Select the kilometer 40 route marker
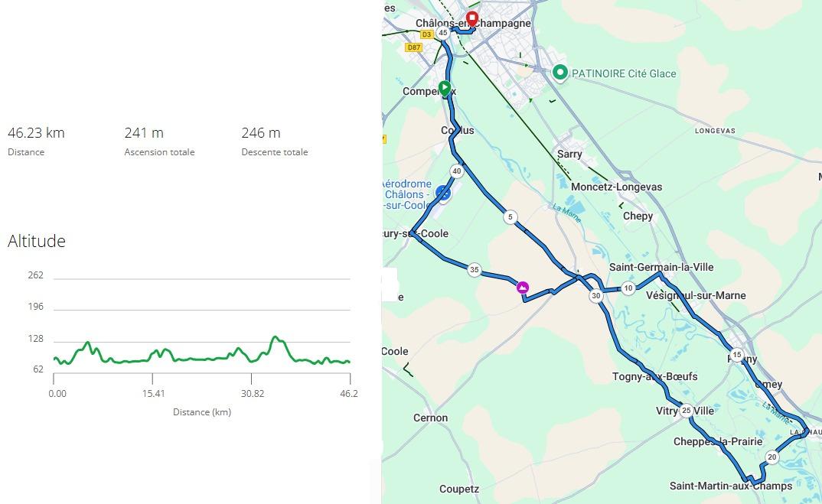 (457, 171)
